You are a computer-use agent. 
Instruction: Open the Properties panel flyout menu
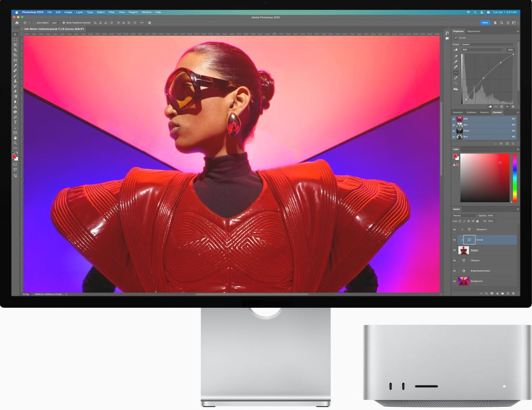coord(518,31)
